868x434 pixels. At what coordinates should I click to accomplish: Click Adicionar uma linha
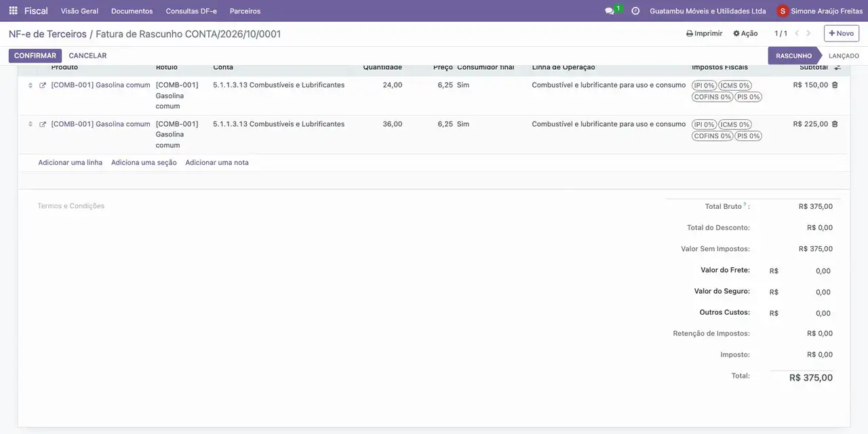(71, 163)
